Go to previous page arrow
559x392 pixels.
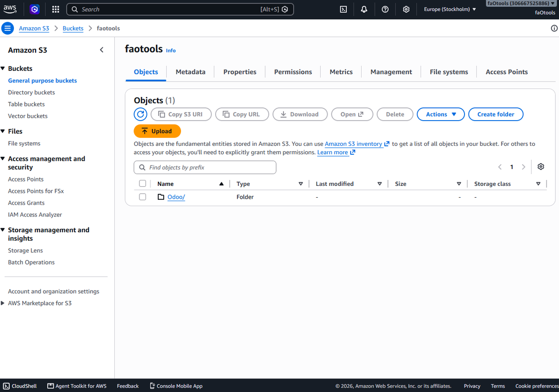point(500,167)
